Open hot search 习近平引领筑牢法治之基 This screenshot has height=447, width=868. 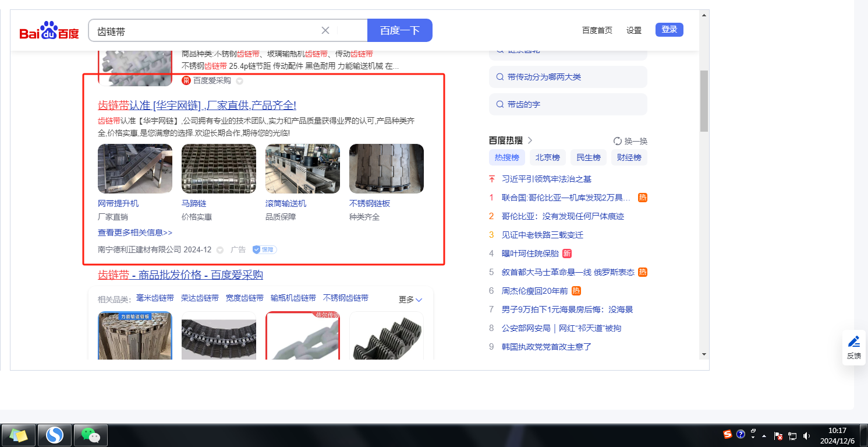[547, 179]
